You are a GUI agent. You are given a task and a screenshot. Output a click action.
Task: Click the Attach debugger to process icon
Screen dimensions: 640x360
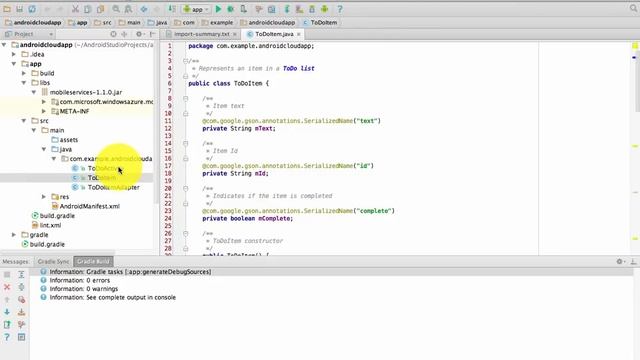(x=243, y=9)
